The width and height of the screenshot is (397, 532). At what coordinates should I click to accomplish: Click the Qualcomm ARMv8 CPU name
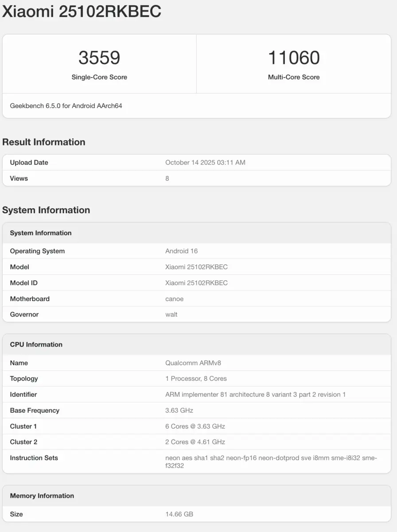(193, 363)
